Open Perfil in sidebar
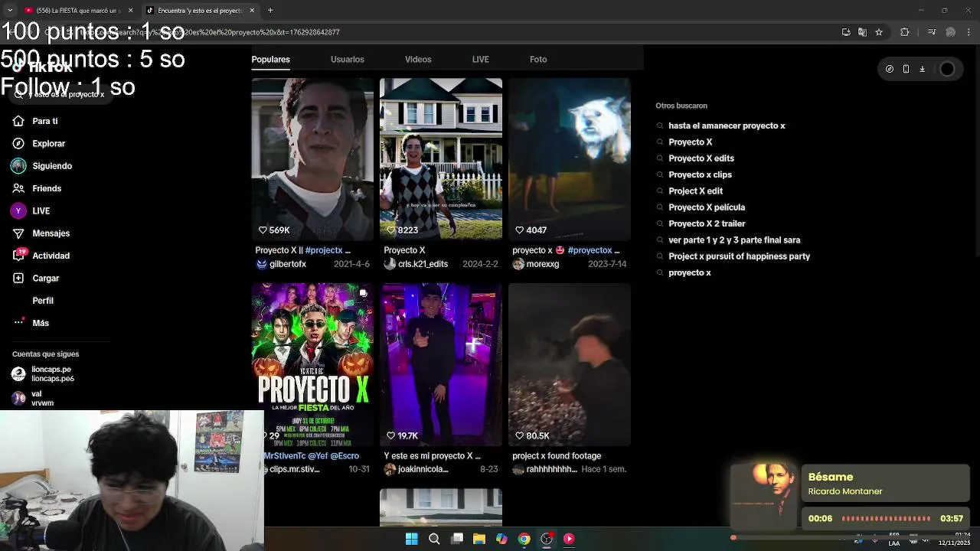Viewport: 980px width, 551px height. (x=42, y=301)
